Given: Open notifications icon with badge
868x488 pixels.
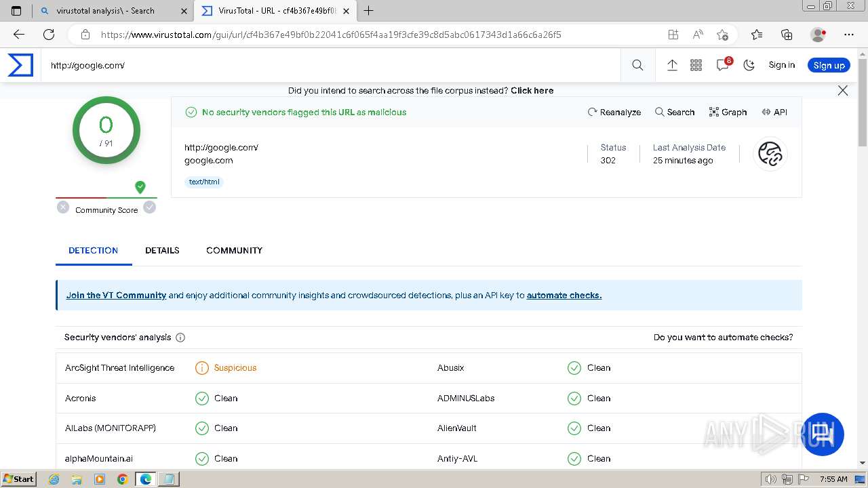Looking at the screenshot, I should (723, 64).
